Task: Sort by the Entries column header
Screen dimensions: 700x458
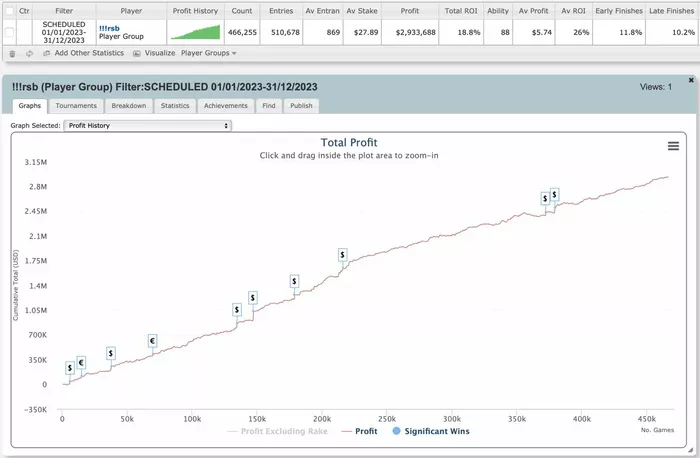Action: [x=281, y=11]
